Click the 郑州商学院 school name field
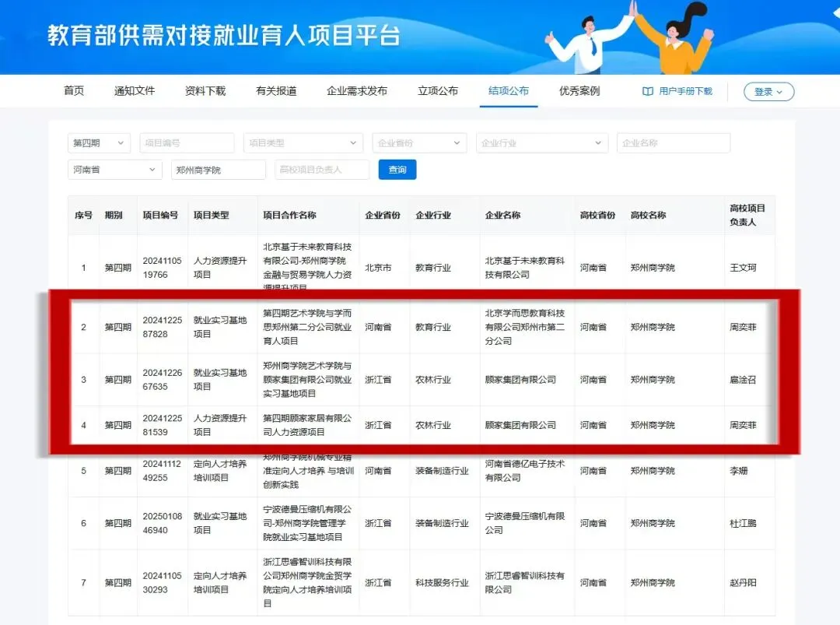 (219, 170)
